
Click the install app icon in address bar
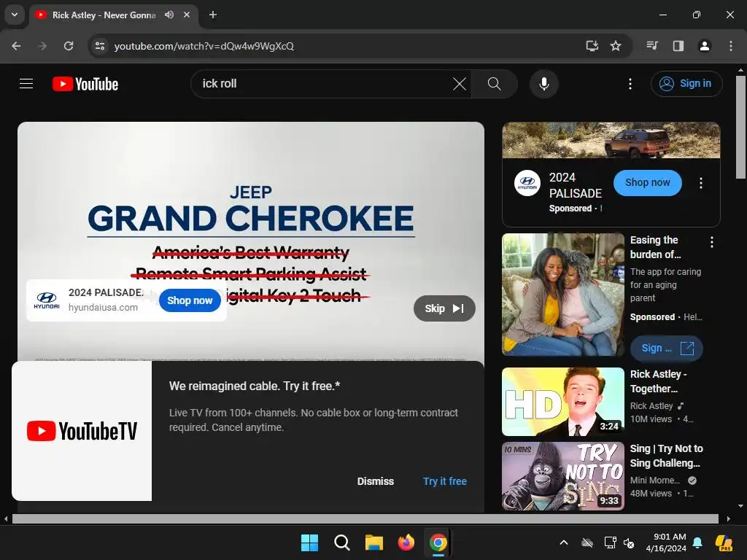[592, 46]
